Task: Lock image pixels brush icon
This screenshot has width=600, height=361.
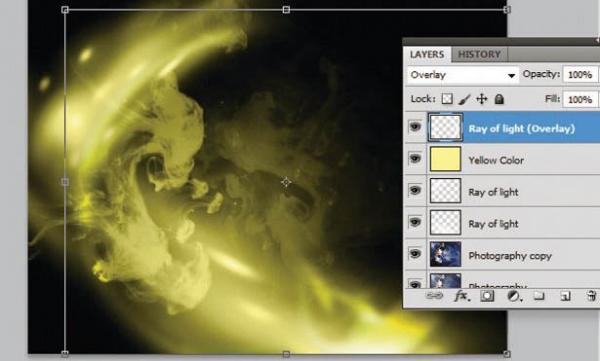Action: [x=464, y=100]
